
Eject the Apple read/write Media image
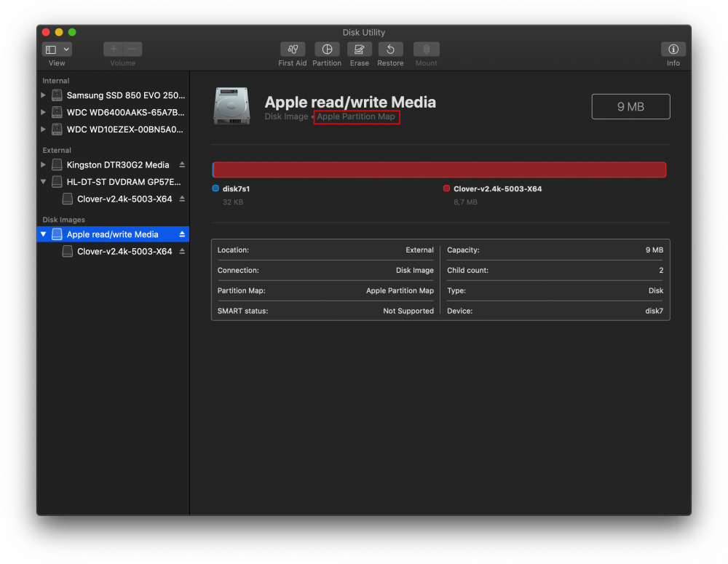pyautogui.click(x=182, y=234)
